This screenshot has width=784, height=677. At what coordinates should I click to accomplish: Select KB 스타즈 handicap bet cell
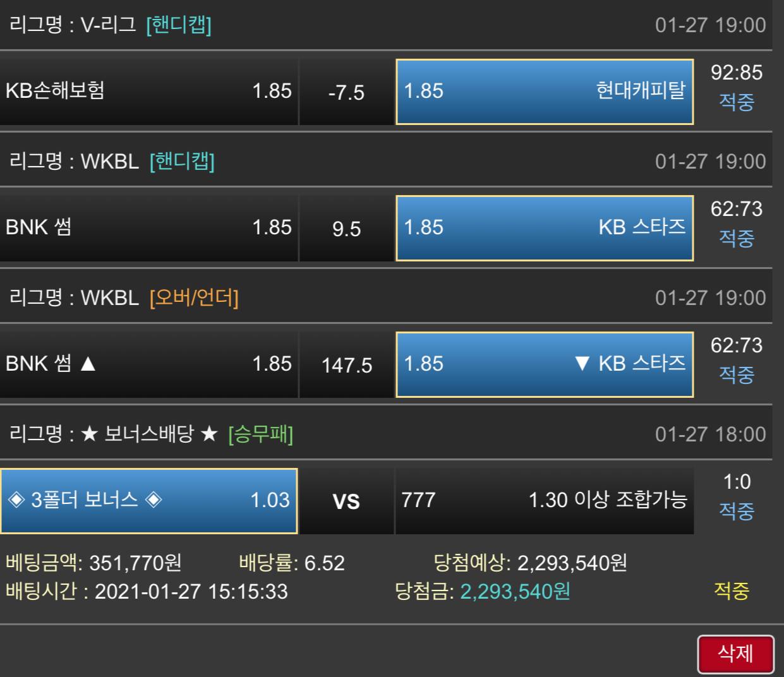coord(545,228)
